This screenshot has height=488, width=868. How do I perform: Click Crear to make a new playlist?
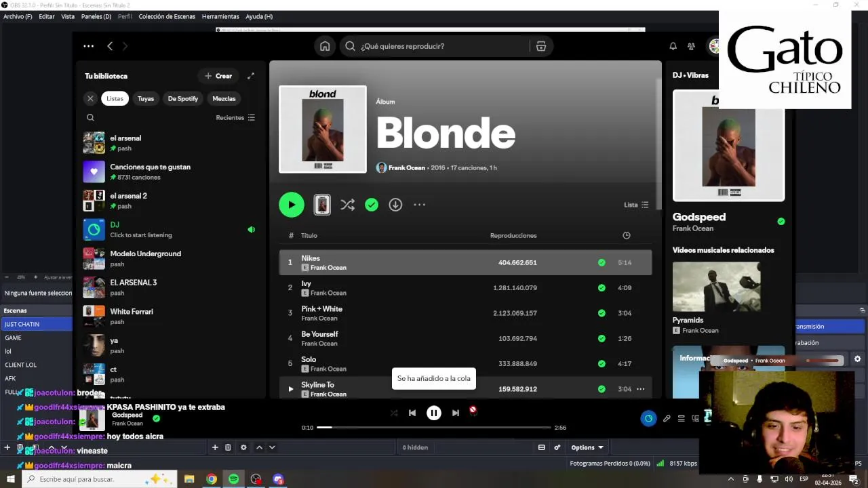[218, 76]
